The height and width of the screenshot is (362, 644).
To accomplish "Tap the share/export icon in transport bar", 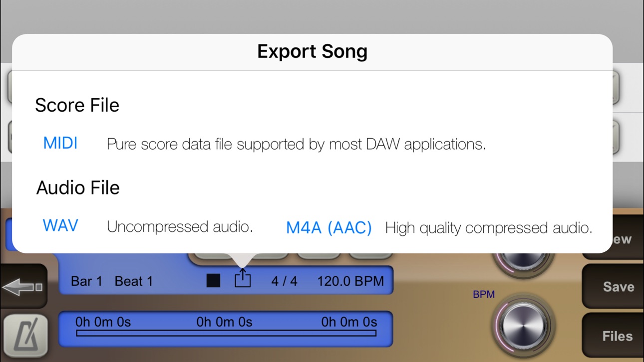I will click(x=243, y=278).
